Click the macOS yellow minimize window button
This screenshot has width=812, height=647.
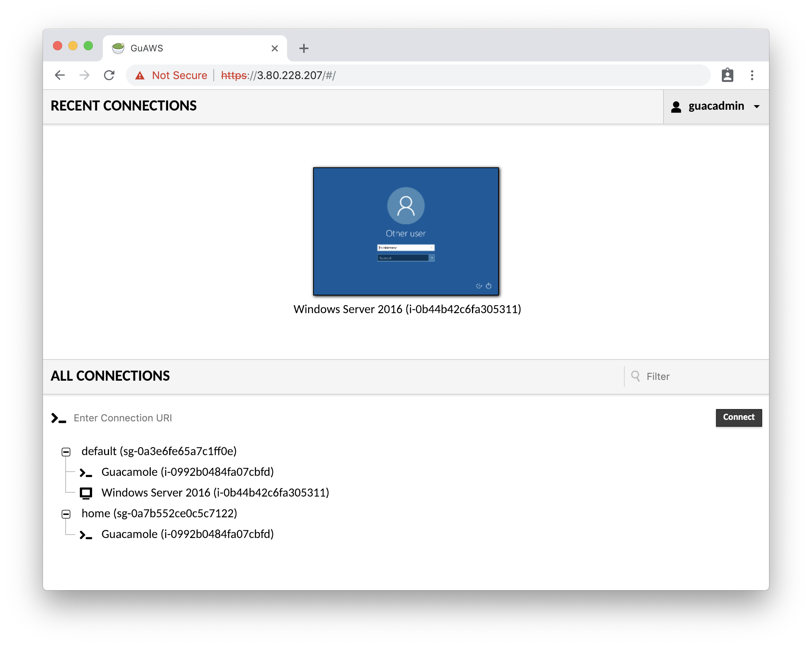(x=73, y=46)
